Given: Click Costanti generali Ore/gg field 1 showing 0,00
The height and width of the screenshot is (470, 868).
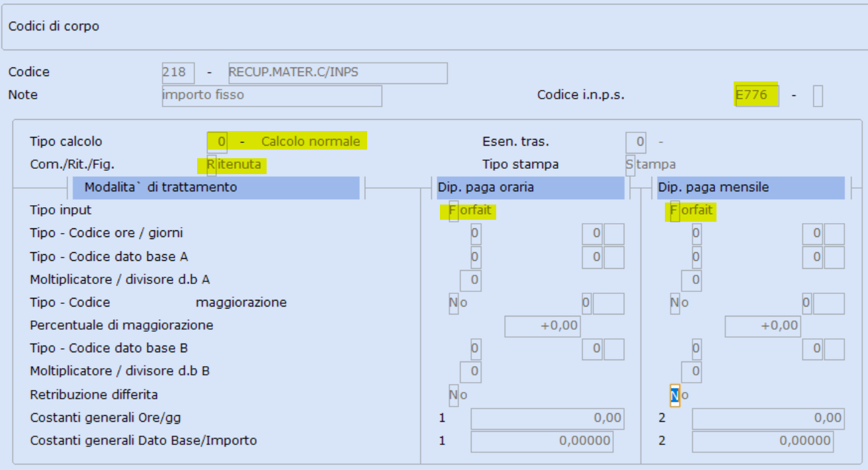Looking at the screenshot, I should coord(547,418).
